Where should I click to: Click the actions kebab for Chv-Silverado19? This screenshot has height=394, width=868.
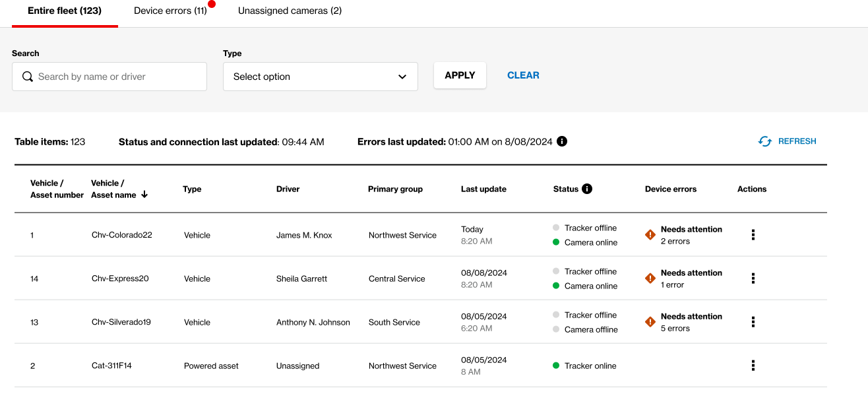pos(753,322)
